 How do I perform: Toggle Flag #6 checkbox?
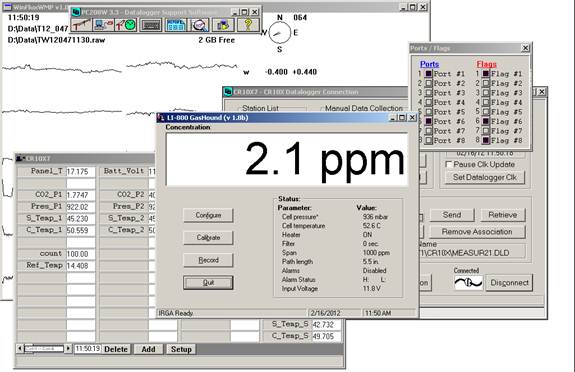coord(486,121)
